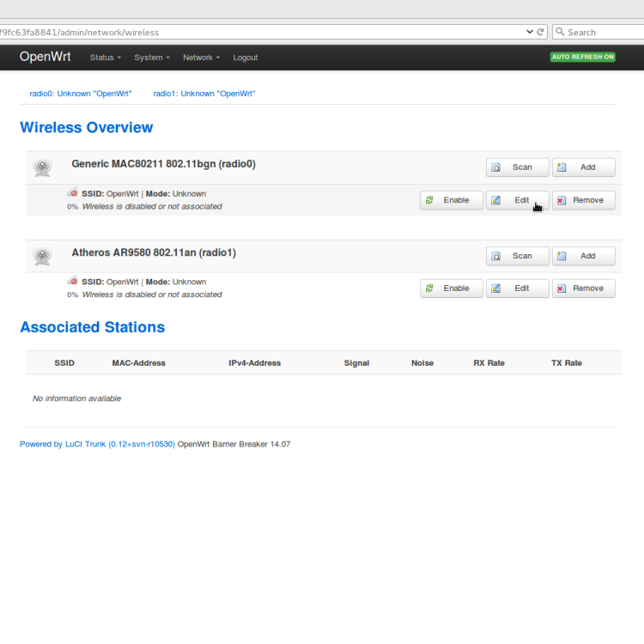The image size is (644, 644).
Task: Click the SSID column header
Action: click(x=64, y=363)
